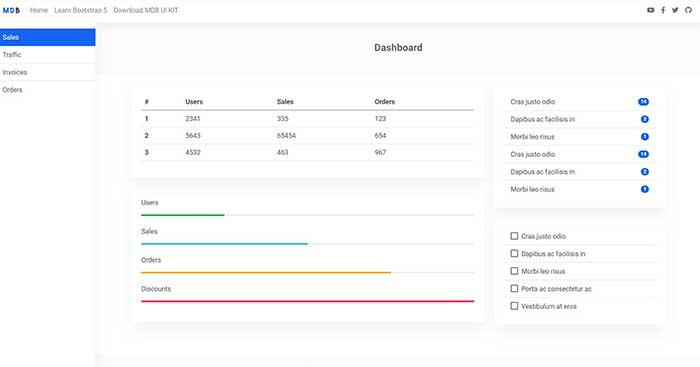Click the MDB logo
The height and width of the screenshot is (367, 700).
(11, 10)
